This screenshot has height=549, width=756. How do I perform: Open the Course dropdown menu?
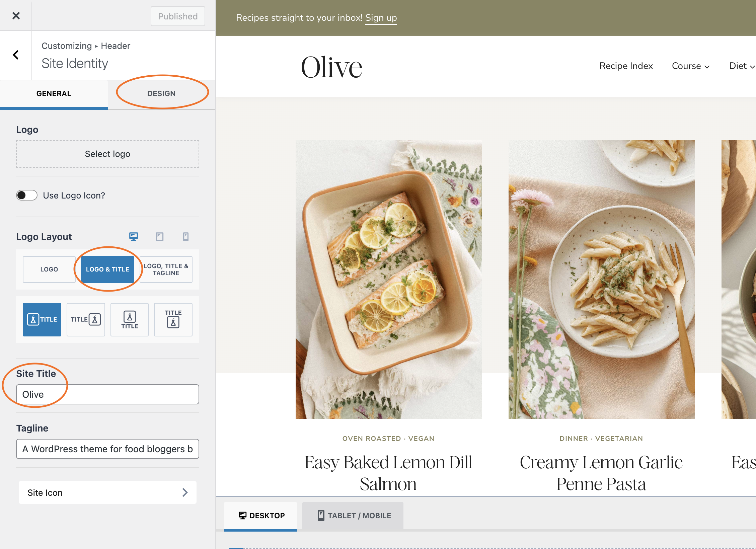coord(690,66)
